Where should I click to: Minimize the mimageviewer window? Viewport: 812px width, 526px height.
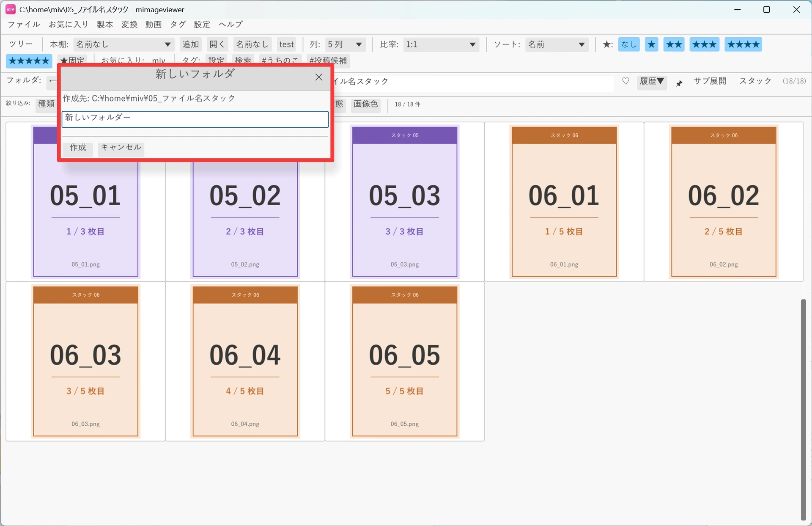coord(738,9)
